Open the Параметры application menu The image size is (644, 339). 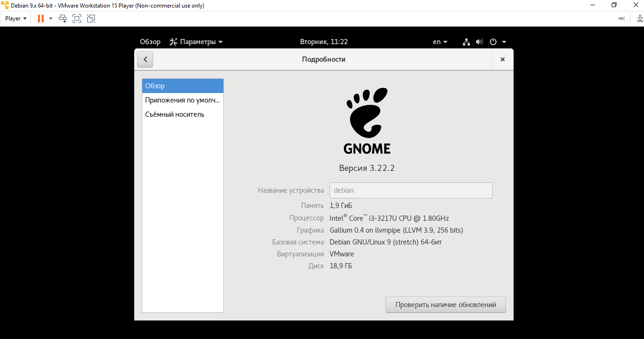196,42
